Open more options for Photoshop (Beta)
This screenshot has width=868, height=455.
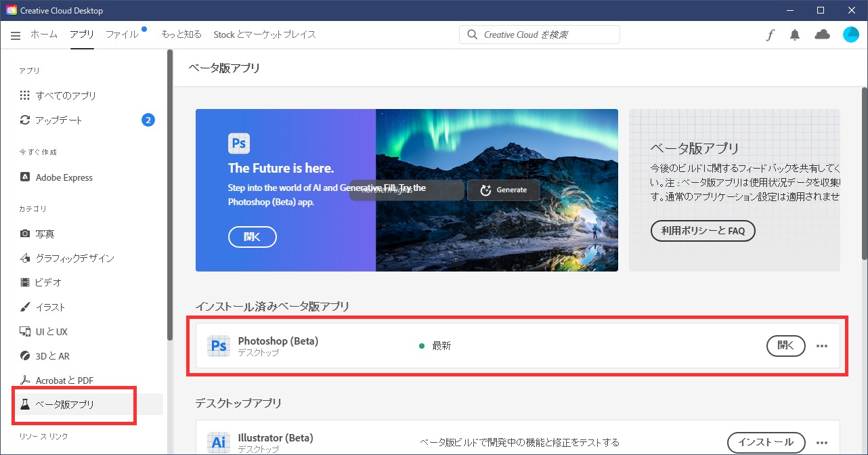point(822,346)
